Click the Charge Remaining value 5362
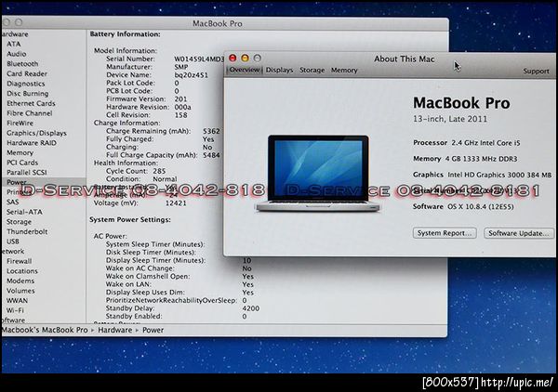558x392 pixels. tap(211, 131)
